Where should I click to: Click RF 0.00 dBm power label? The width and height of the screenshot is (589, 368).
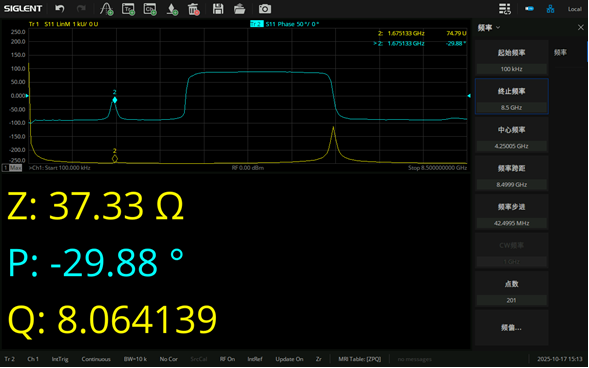[x=248, y=168]
